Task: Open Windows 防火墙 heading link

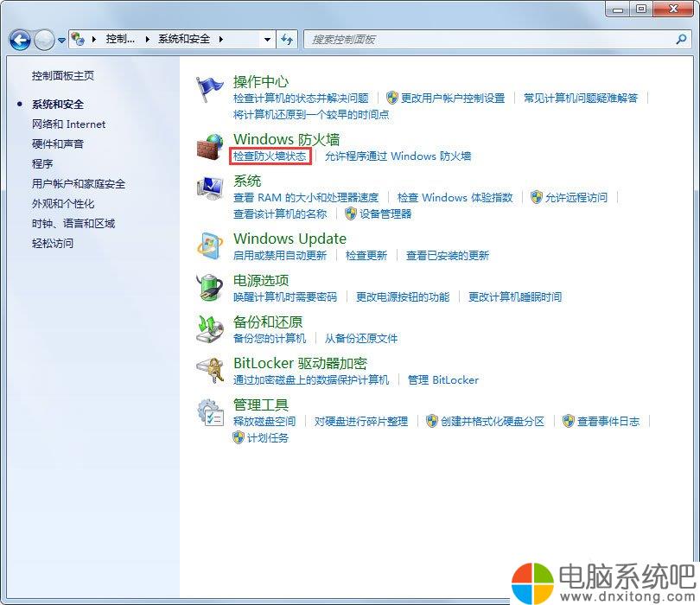Action: tap(287, 139)
